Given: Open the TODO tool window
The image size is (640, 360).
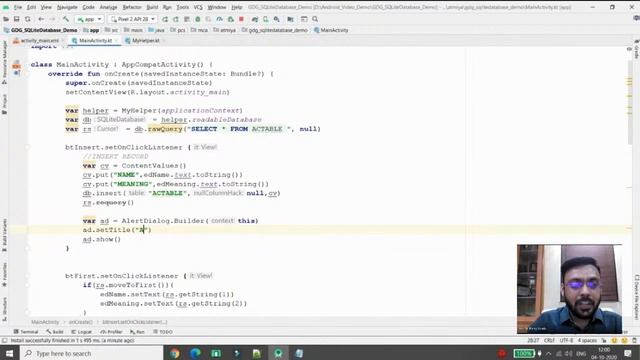Looking at the screenshot, I should coord(163,332).
